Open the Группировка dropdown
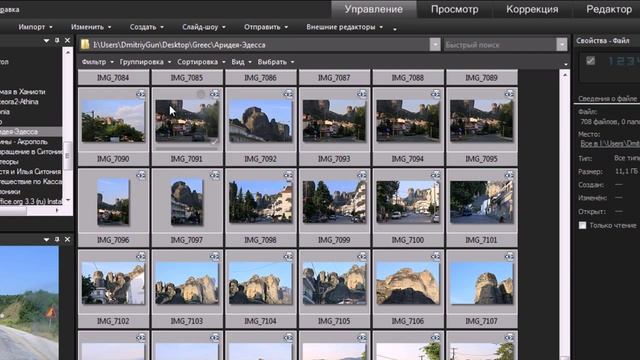 point(145,62)
